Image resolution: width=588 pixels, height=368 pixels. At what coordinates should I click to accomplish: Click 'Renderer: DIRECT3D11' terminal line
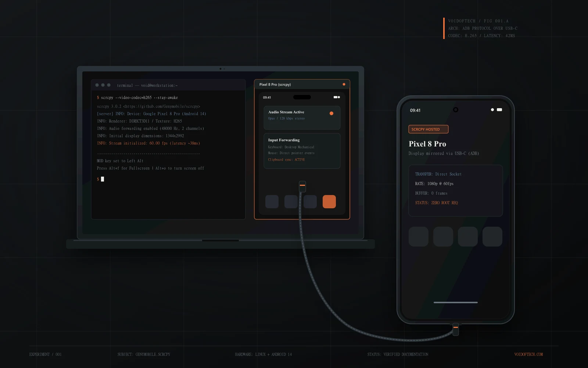pyautogui.click(x=140, y=121)
